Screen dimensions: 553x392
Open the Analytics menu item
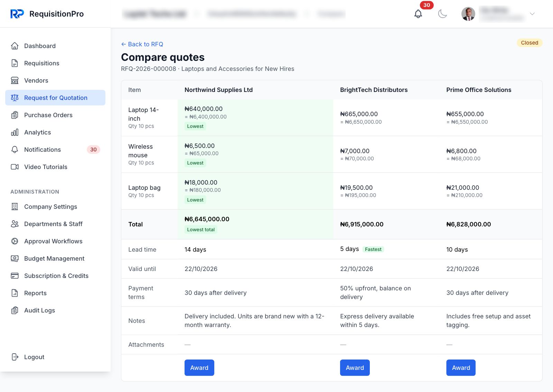55,132
